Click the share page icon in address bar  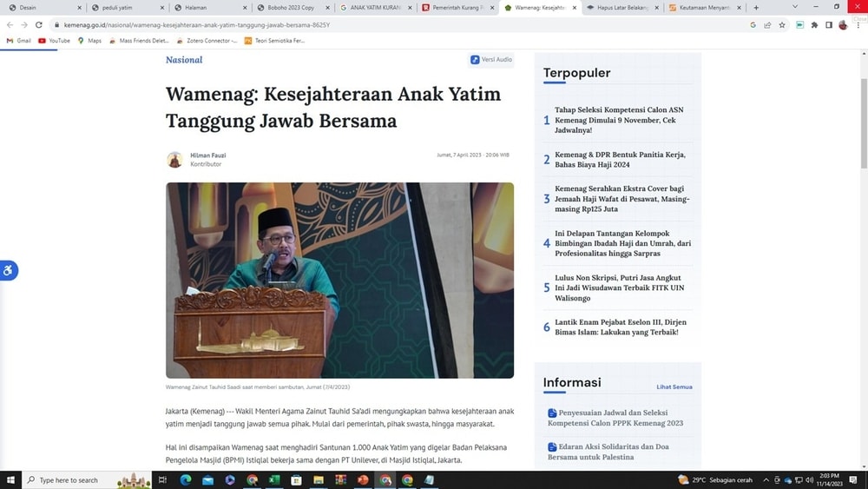[x=767, y=25]
